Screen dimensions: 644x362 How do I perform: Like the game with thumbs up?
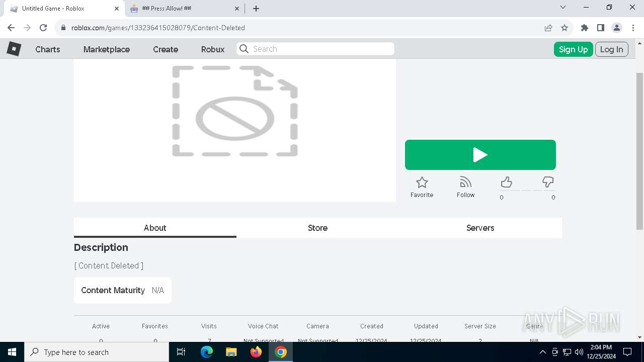pos(506,182)
